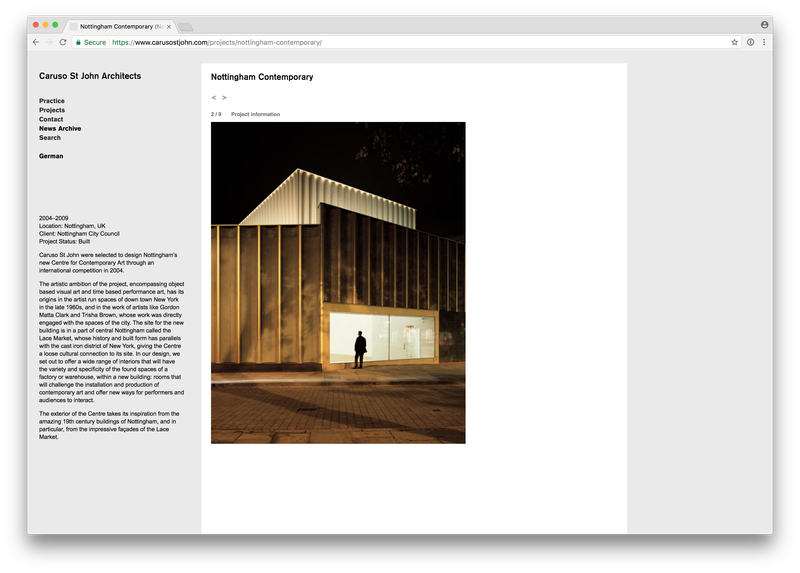
Task: Open the Chrome profile icon
Action: click(x=764, y=24)
